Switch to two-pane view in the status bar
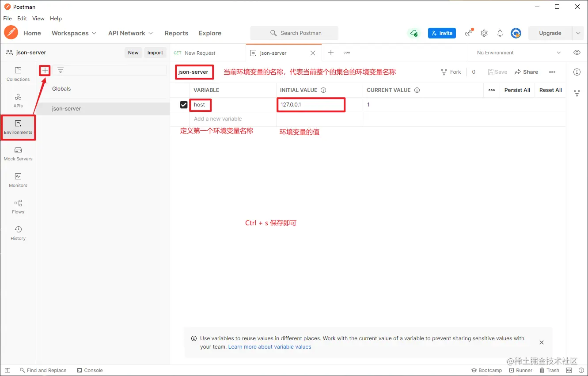Viewport: 588px width, 376px height. (569, 370)
